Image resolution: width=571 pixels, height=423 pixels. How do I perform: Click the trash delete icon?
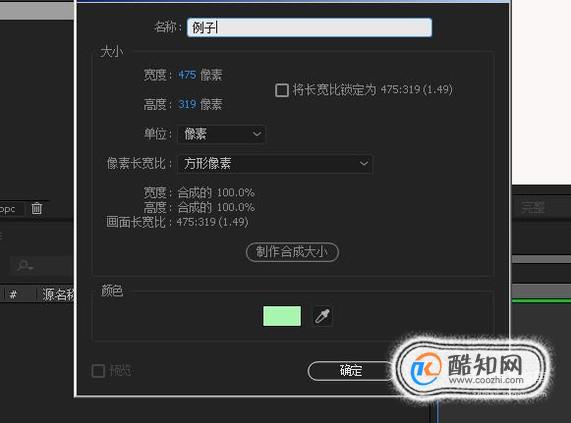point(36,208)
